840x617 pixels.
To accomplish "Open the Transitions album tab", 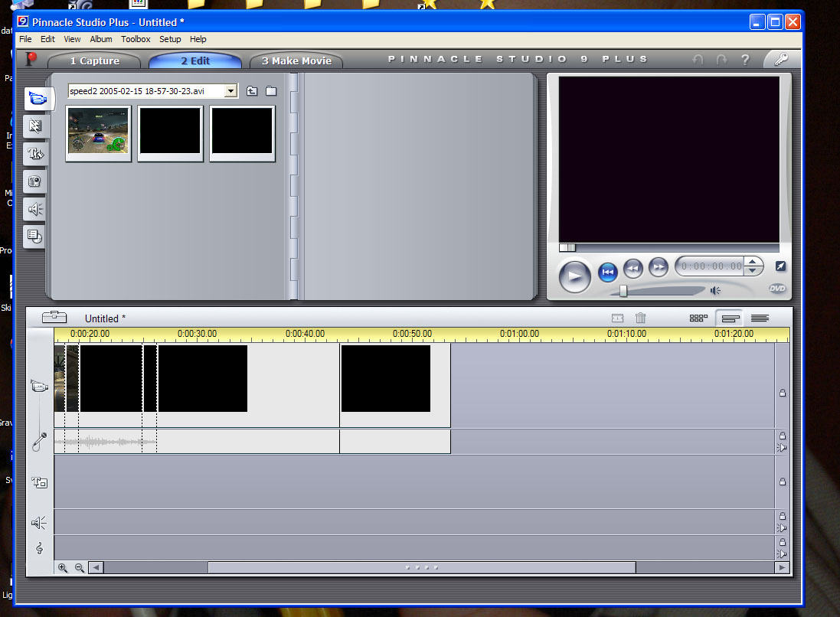I will 35,126.
